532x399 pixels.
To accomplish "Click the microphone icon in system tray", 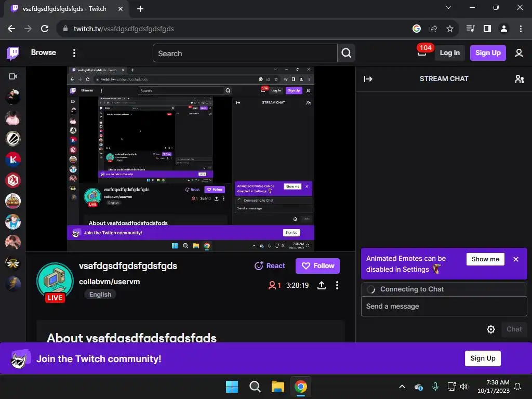I will [435, 387].
